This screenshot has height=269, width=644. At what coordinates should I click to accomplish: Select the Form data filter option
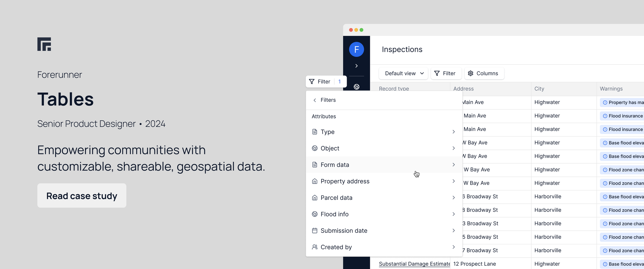[x=384, y=165]
